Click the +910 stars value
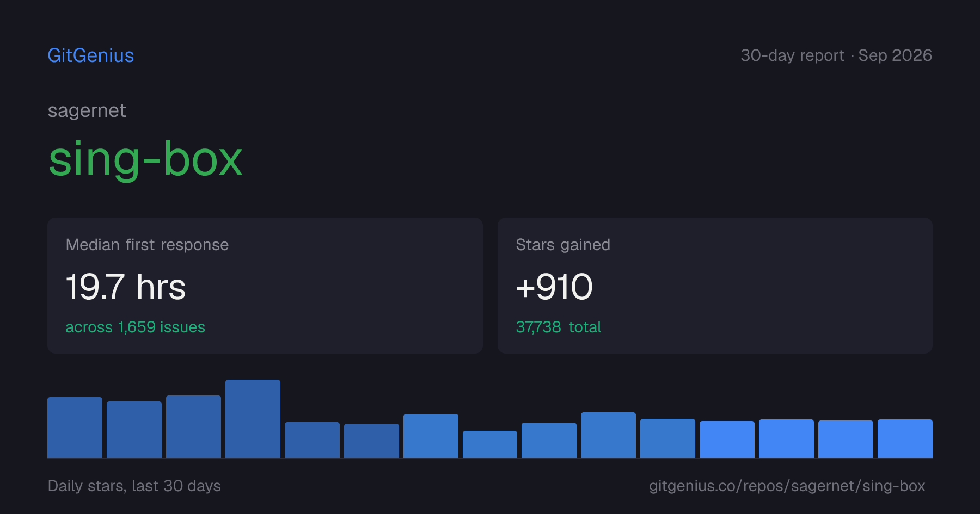This screenshot has width=980, height=514. [554, 287]
